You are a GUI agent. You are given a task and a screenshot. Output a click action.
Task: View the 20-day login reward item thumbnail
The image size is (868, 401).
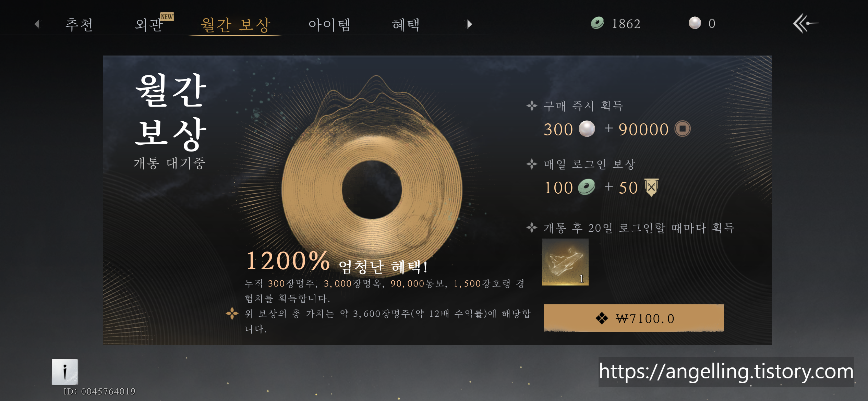click(565, 262)
